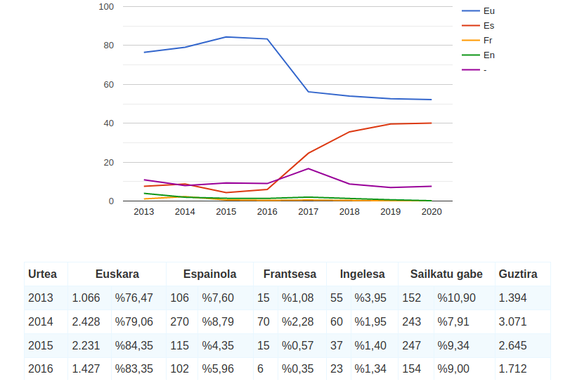Click the 100 y-axis label on chart
Image resolution: width=570 pixels, height=380 pixels.
[x=107, y=7]
